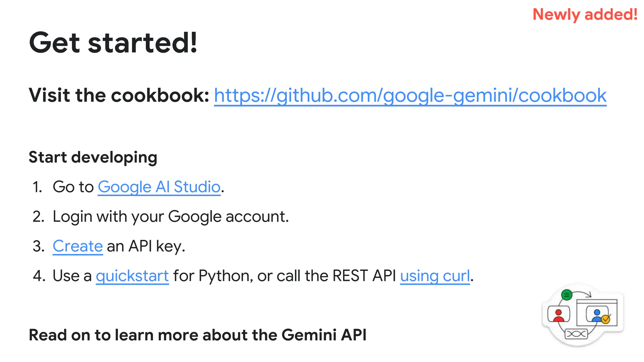Click the 'Read on to learn more' line
The height and width of the screenshot is (362, 644).
pos(197,335)
